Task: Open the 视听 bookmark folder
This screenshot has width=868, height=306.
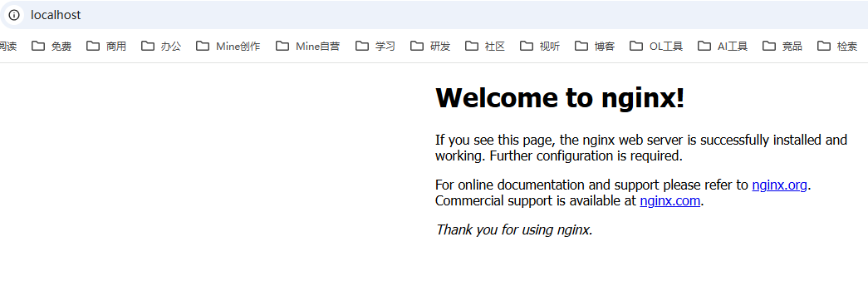Action: point(540,47)
